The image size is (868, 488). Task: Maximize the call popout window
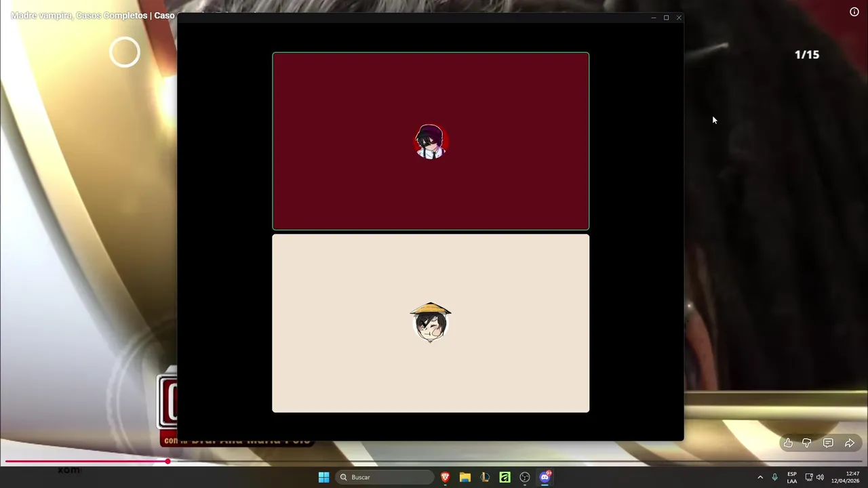pos(666,18)
